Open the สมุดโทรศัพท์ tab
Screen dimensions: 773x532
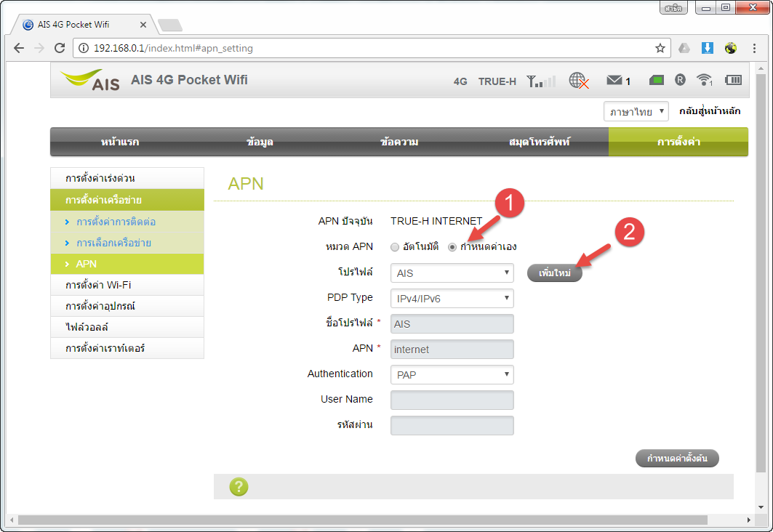[540, 142]
